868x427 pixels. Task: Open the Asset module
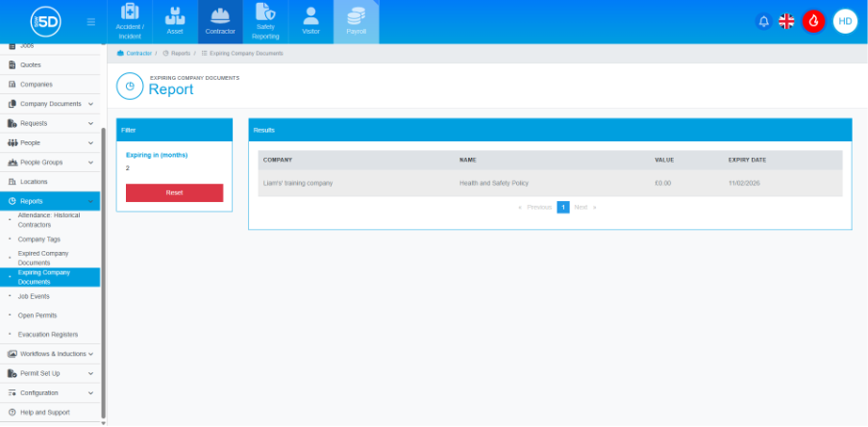(x=175, y=21)
